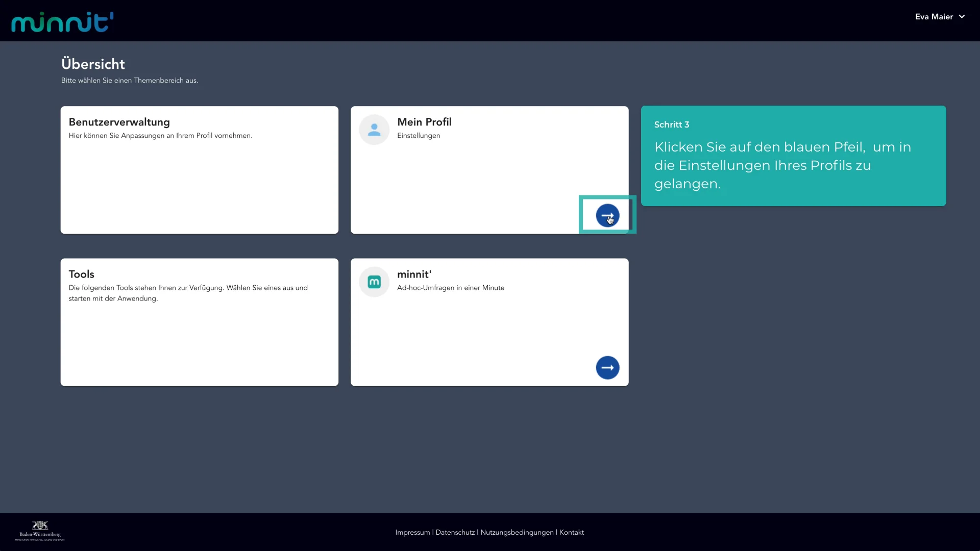Click the Übersicht page heading
This screenshot has height=551, width=980.
(93, 64)
